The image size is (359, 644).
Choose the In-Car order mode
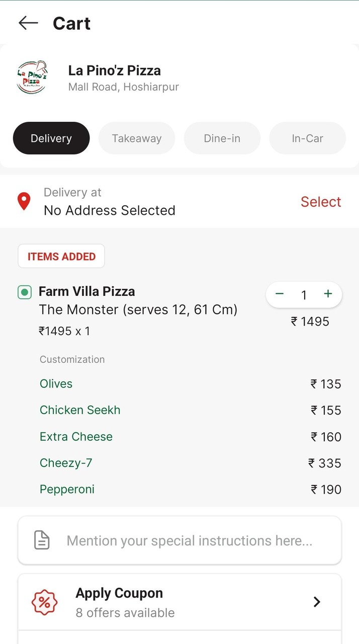(x=308, y=138)
